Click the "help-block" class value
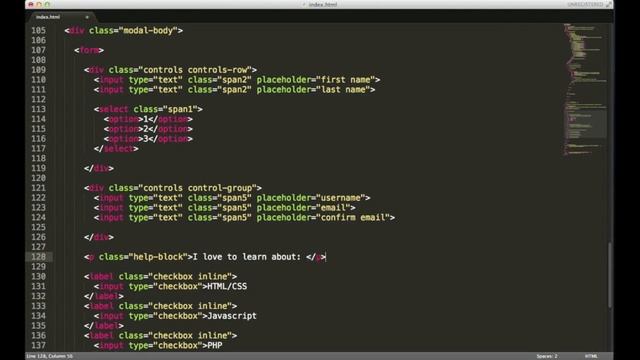This screenshot has width=640, height=360. click(158, 257)
